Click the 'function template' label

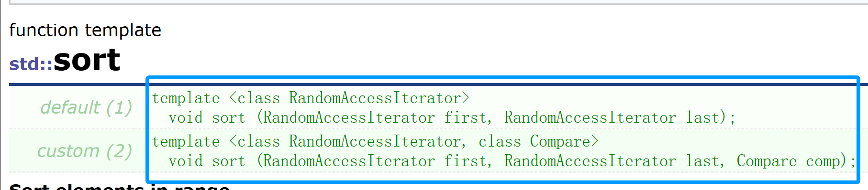(85, 30)
